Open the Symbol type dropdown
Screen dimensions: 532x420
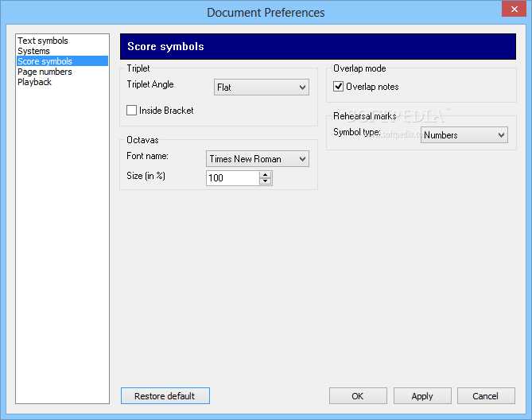464,135
